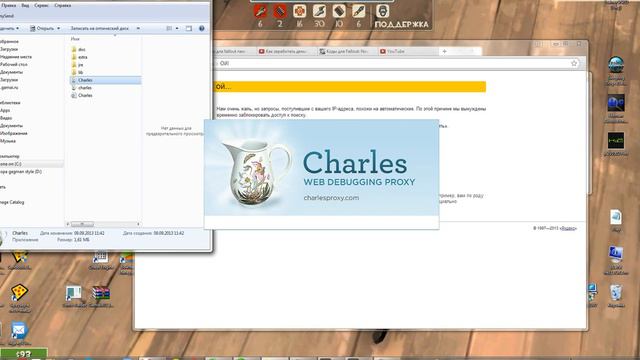
Task: Open the document file desktop icon at right
Action: pos(616,218)
